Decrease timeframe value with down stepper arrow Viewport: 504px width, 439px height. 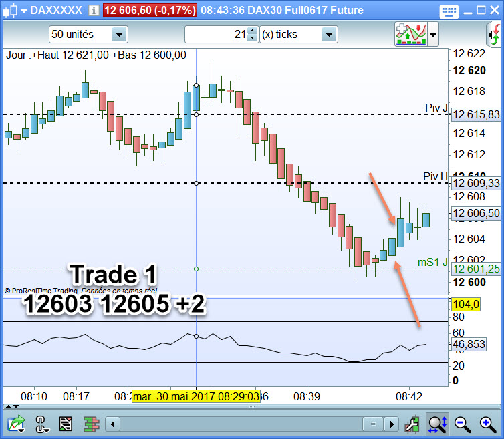pyautogui.click(x=253, y=38)
